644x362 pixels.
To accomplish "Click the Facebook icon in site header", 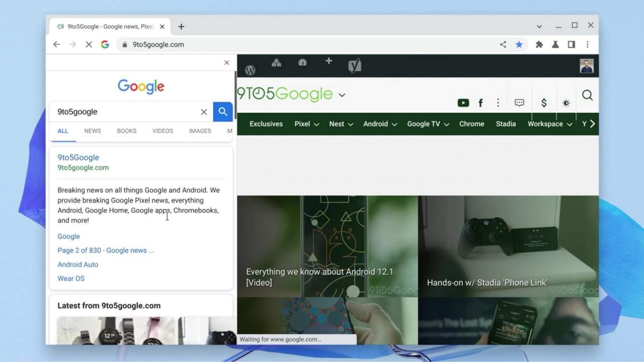I will click(480, 103).
